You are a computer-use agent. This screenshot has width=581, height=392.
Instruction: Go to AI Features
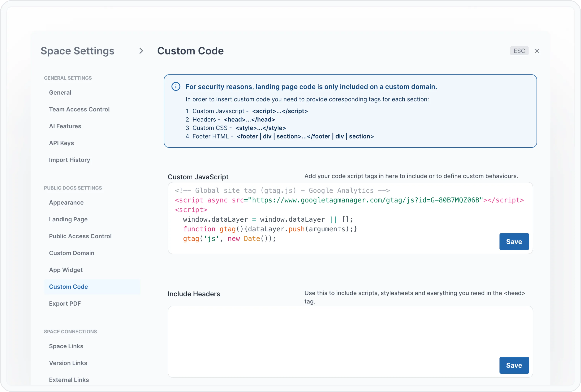tap(65, 126)
